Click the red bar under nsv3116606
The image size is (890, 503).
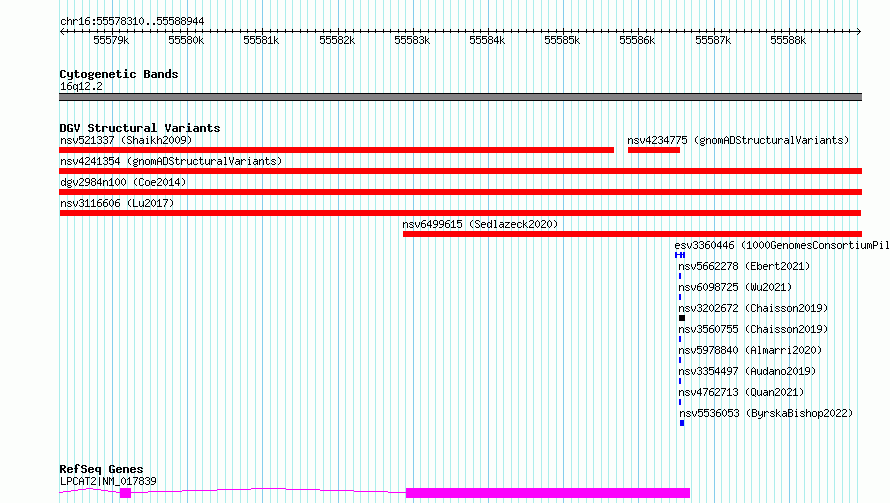click(460, 213)
